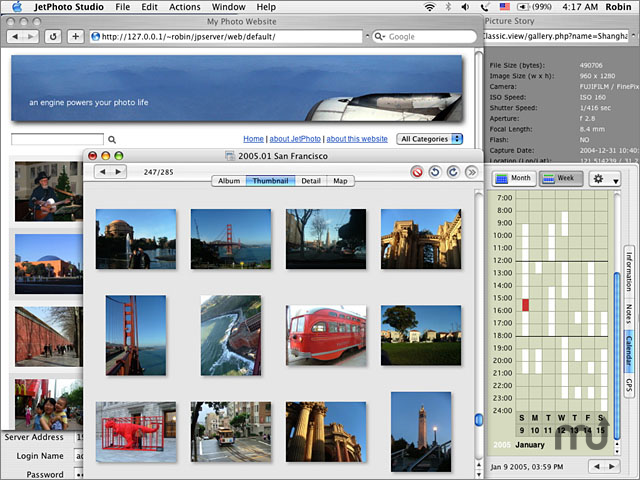The height and width of the screenshot is (480, 640).
Task: Open JetPhoto Studio application menu
Action: point(69,7)
